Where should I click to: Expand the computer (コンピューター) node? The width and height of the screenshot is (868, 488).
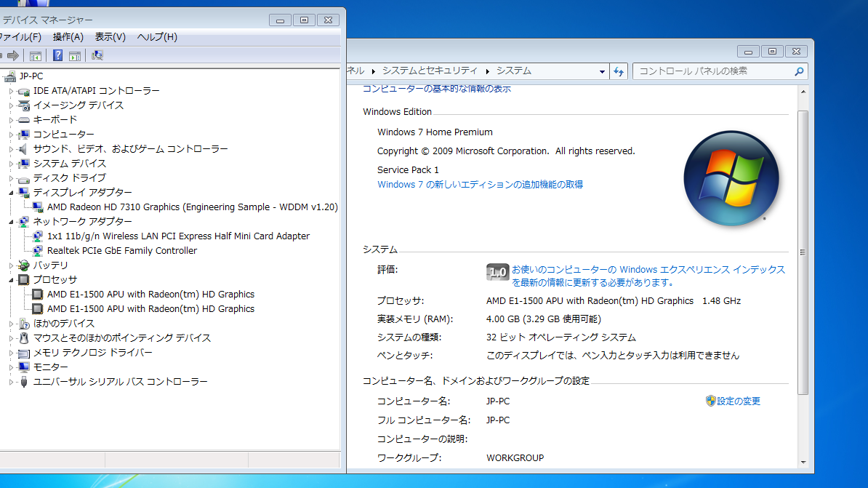pyautogui.click(x=11, y=135)
